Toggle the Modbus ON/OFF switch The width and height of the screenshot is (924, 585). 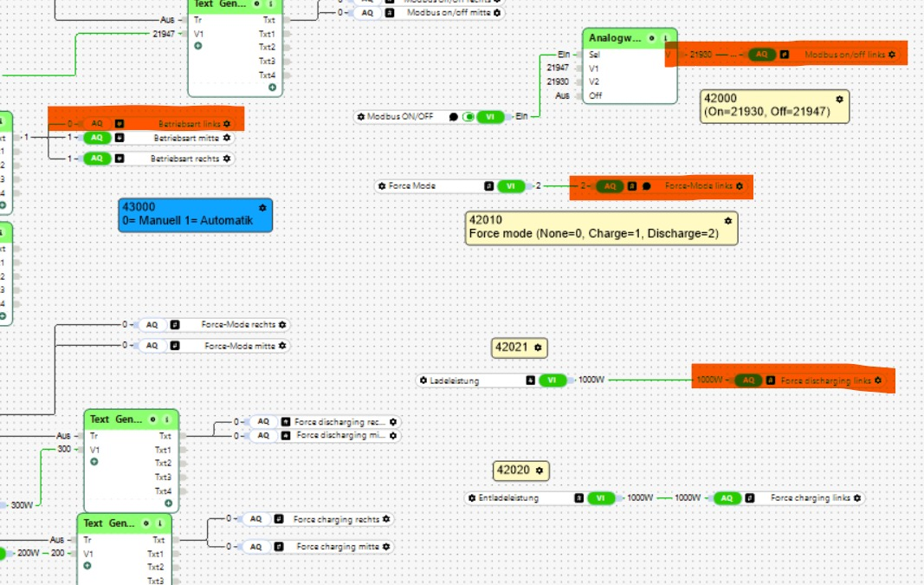[468, 117]
